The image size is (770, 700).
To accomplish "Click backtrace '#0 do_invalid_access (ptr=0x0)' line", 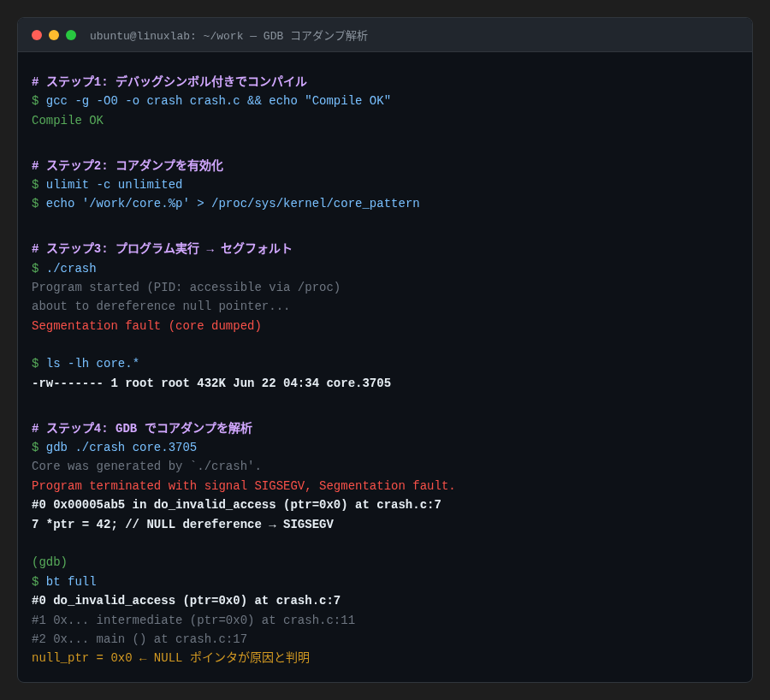I will [x=187, y=601].
